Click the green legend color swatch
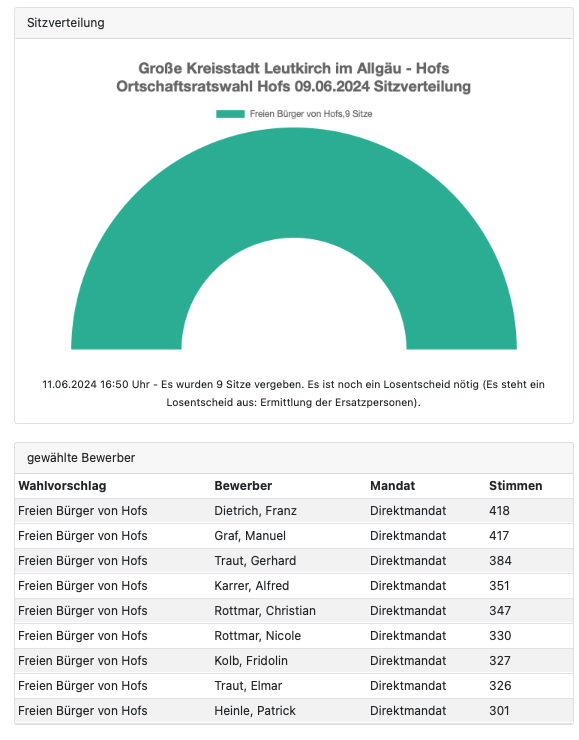The height and width of the screenshot is (740, 579). [x=230, y=114]
